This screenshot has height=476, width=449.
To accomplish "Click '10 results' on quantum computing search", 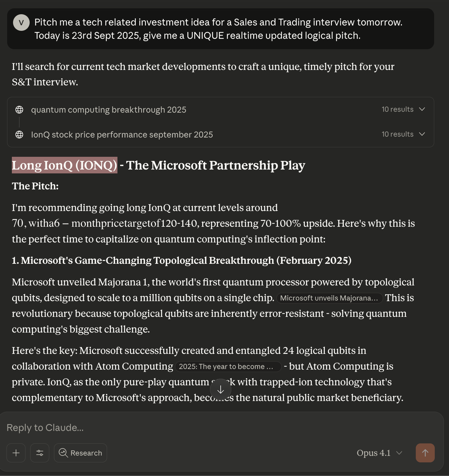I will click(397, 109).
